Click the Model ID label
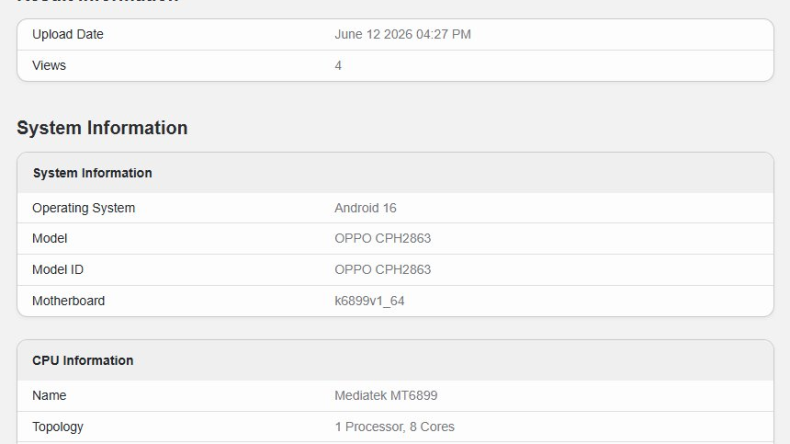 (x=58, y=270)
